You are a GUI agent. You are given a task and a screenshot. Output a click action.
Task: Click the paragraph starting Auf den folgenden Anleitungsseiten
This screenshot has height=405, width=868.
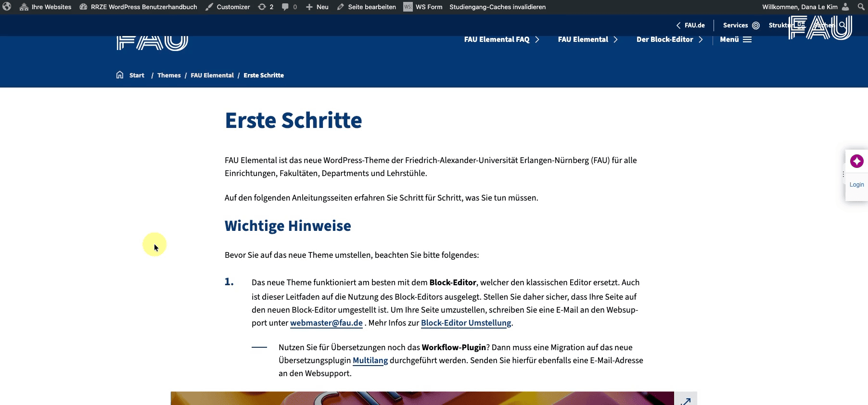382,198
